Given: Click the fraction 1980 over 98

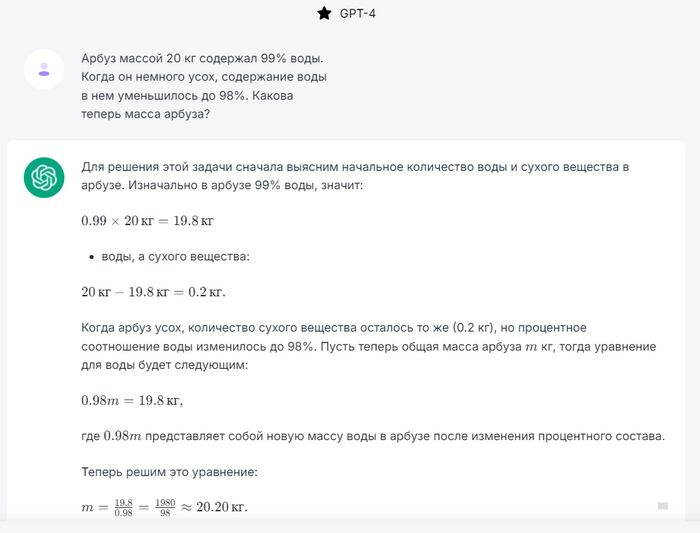Looking at the screenshot, I should pos(164,507).
